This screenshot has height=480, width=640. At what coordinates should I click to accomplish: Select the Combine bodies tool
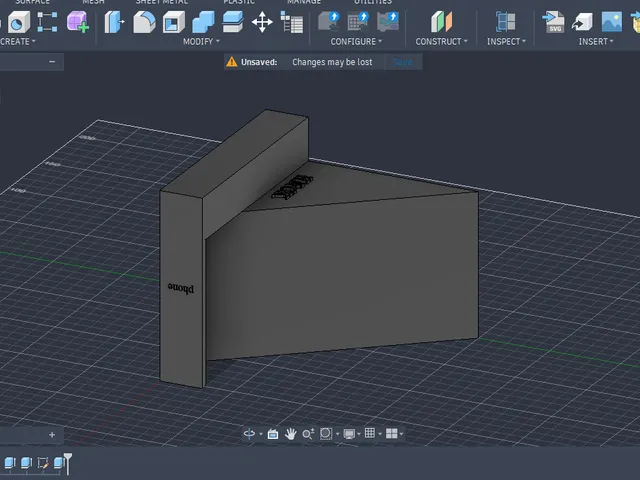coord(203,22)
